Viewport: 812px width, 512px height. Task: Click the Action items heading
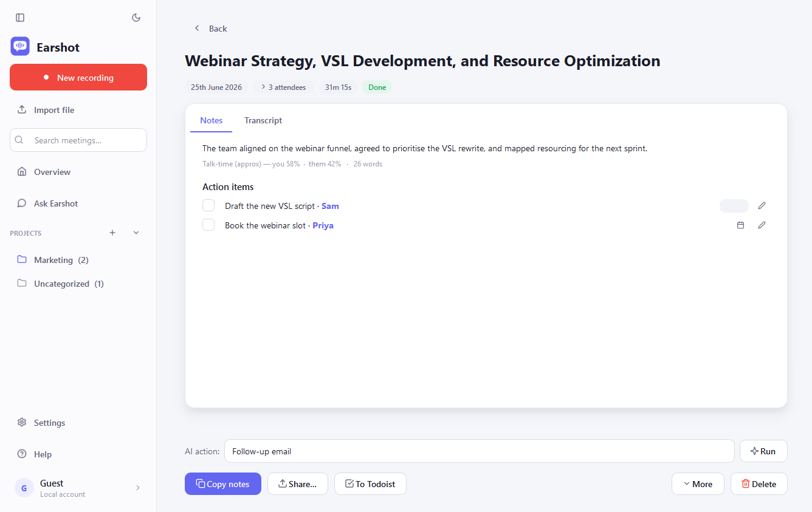click(x=228, y=187)
